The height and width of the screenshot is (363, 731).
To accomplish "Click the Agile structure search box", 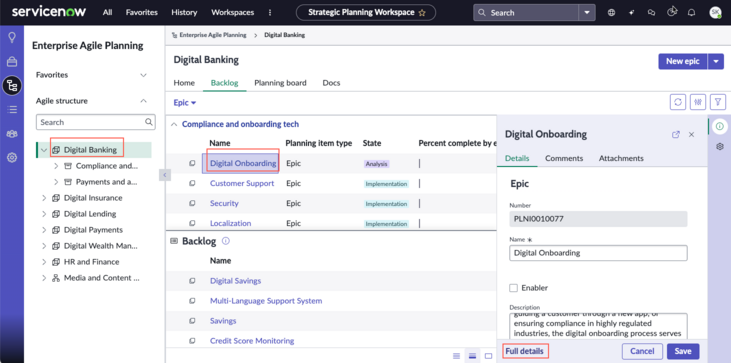I will pos(96,122).
